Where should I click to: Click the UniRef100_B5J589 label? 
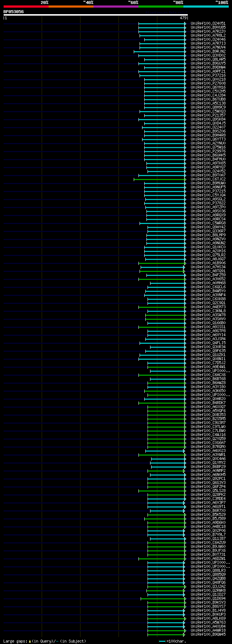[x=208, y=518]
